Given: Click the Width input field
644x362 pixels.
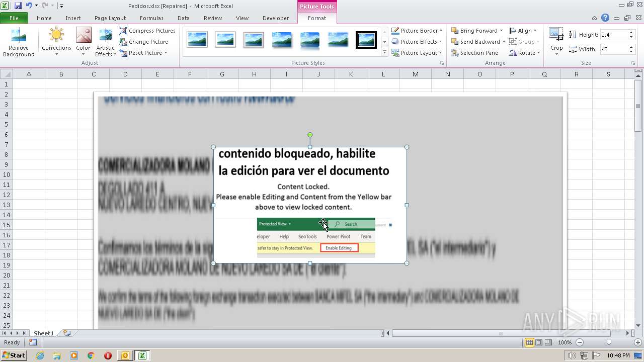Looking at the screenshot, I should (613, 49).
